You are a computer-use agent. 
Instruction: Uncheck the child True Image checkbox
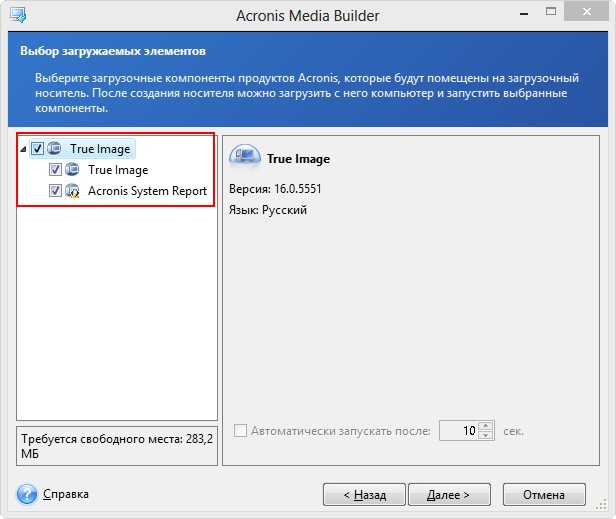[x=55, y=170]
